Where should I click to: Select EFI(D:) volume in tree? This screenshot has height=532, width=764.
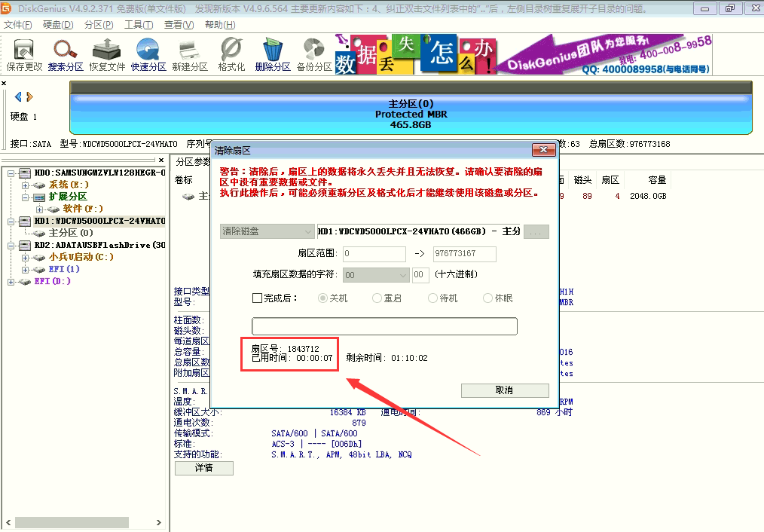click(53, 281)
